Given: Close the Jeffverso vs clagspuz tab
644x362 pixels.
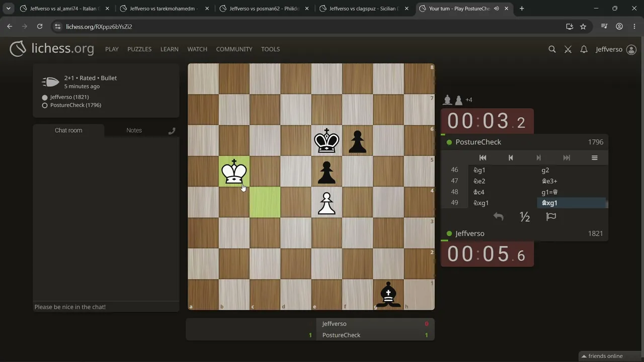Looking at the screenshot, I should pos(407,9).
